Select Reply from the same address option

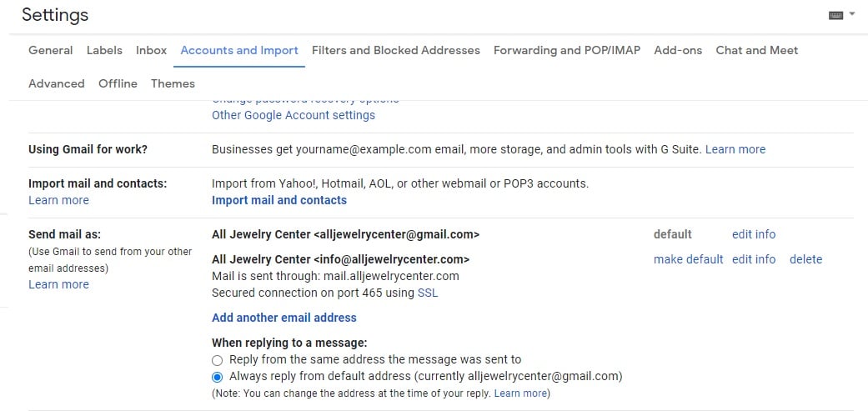pos(217,360)
